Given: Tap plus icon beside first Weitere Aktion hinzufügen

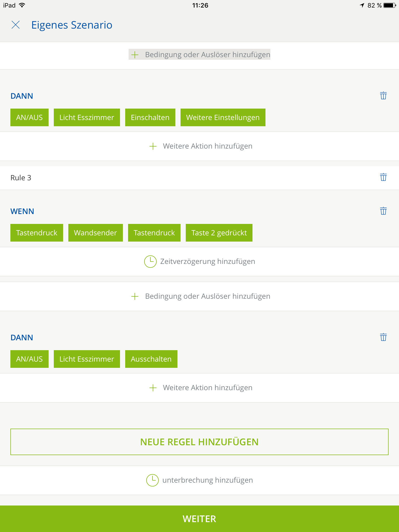Looking at the screenshot, I should click(x=153, y=146).
